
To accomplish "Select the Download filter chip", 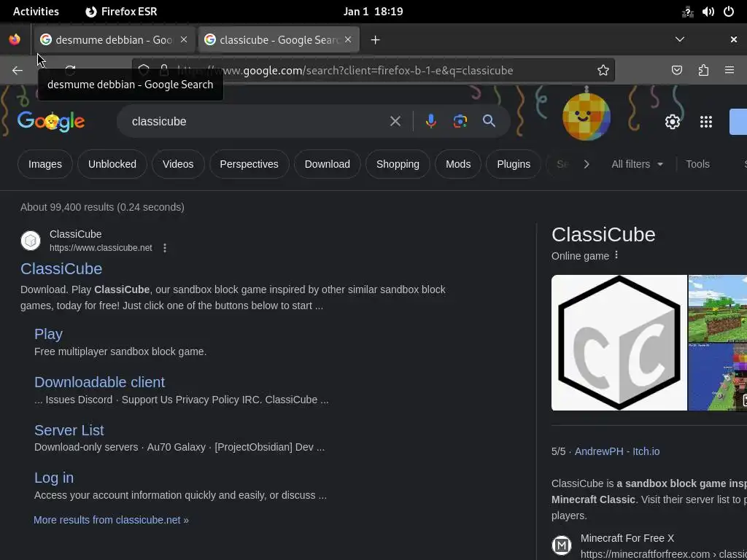I will click(x=328, y=164).
